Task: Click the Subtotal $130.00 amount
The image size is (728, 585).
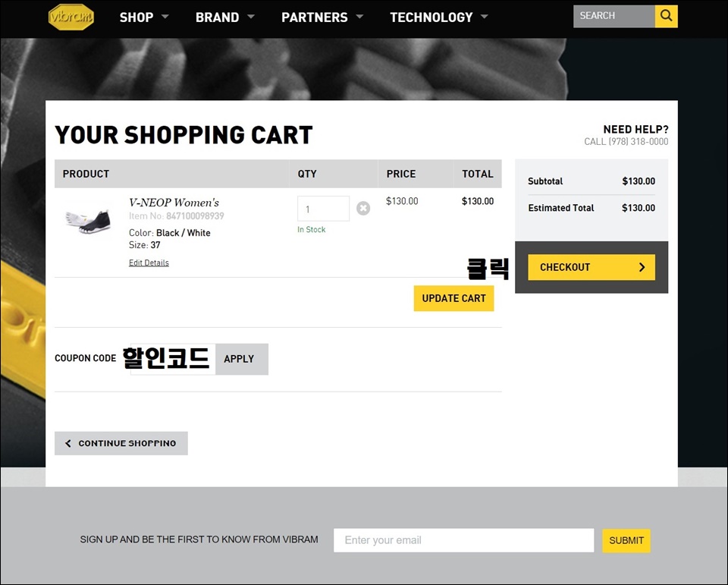Action: [x=639, y=181]
